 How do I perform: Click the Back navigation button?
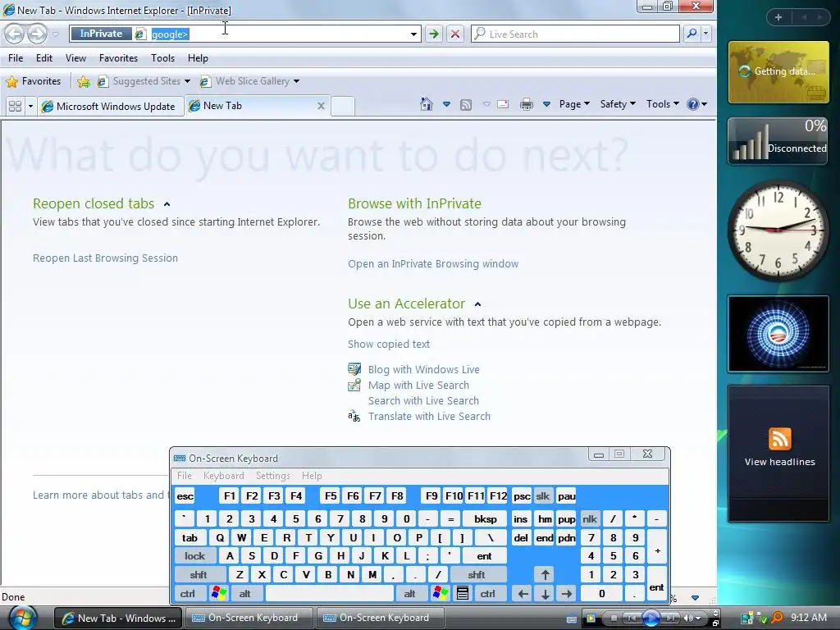(15, 34)
